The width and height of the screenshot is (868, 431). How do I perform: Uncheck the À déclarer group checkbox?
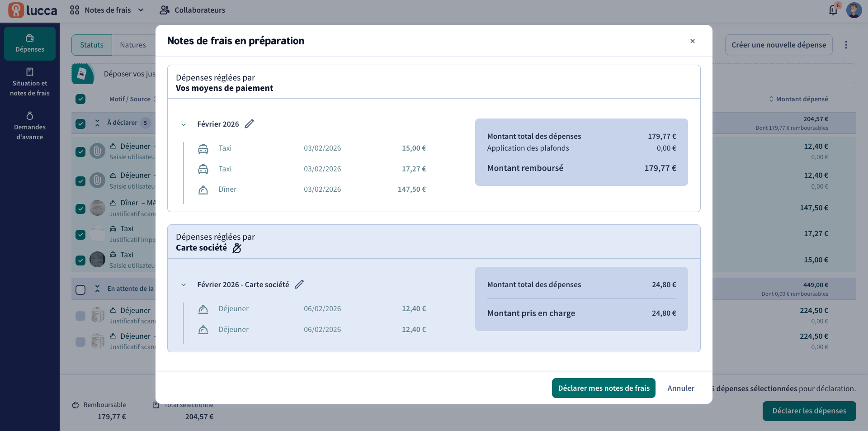click(x=80, y=123)
